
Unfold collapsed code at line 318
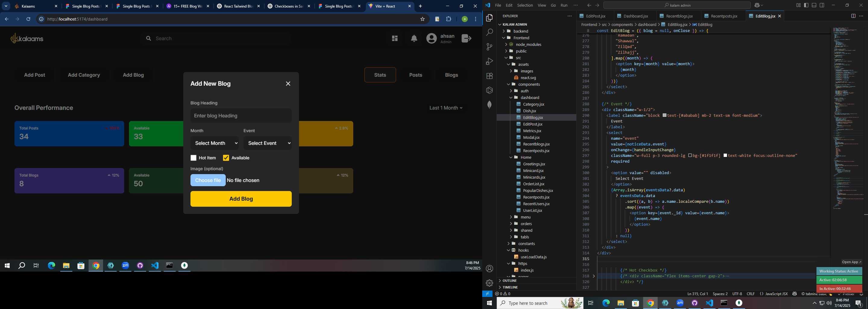594,276
